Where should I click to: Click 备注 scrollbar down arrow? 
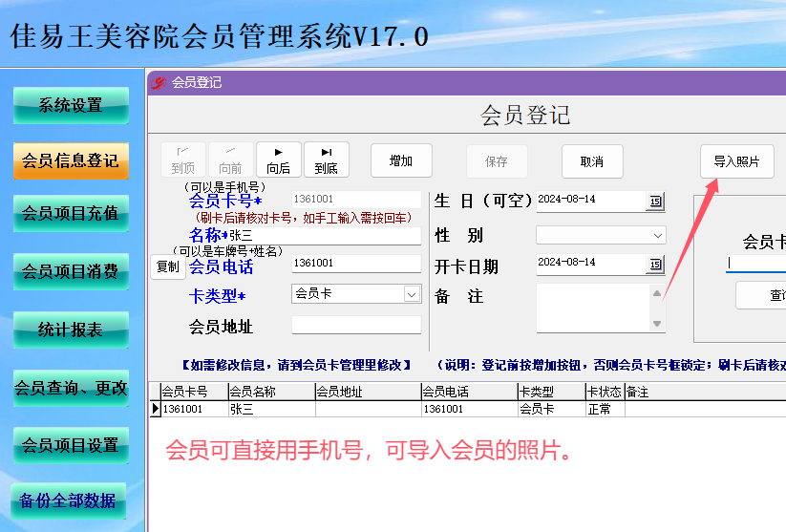point(657,324)
